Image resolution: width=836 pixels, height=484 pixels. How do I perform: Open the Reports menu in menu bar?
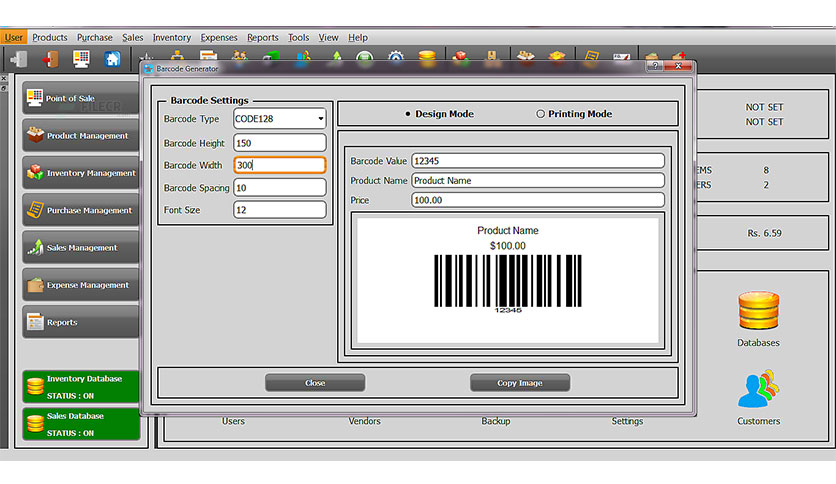click(262, 37)
